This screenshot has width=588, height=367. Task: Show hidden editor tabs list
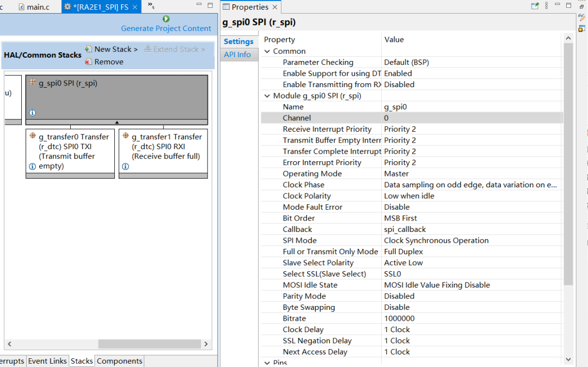(151, 6)
